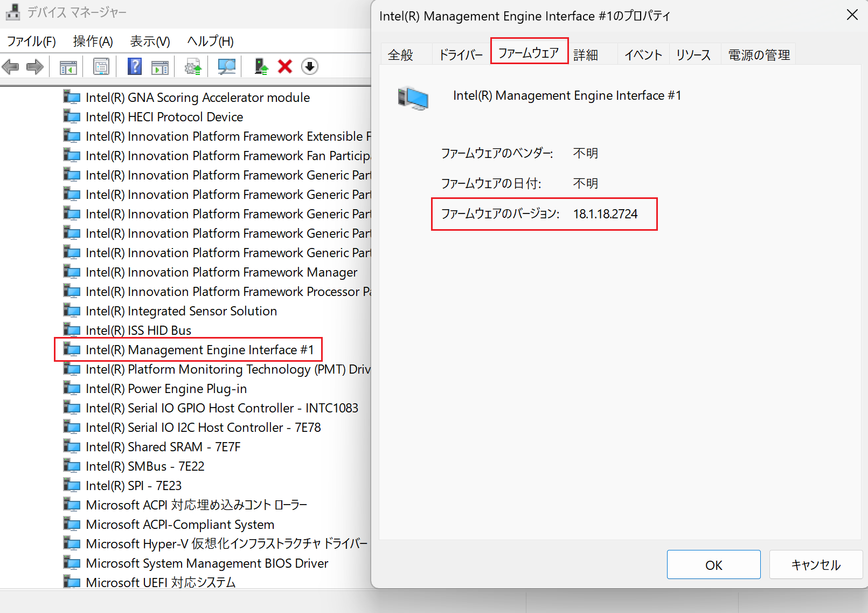
Task: Click the red X uninstall device icon
Action: tap(285, 67)
